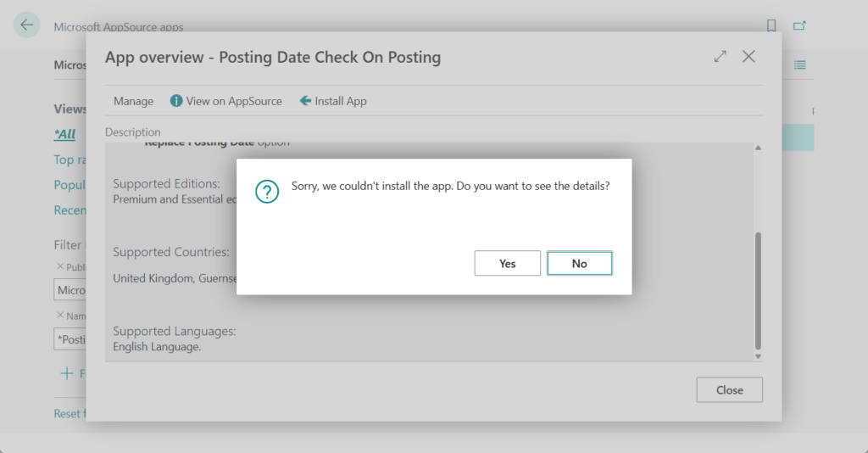The height and width of the screenshot is (453, 868).
Task: Open the Manage menu
Action: pyautogui.click(x=133, y=101)
